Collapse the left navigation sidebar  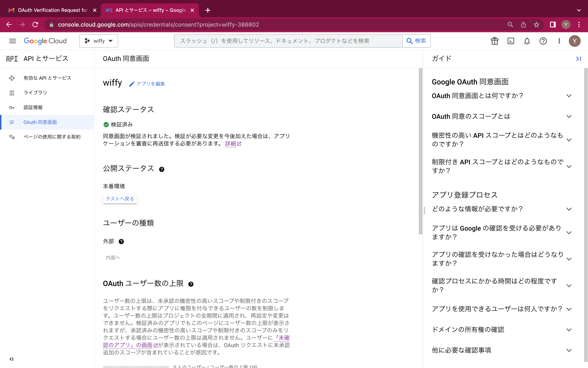pyautogui.click(x=11, y=359)
